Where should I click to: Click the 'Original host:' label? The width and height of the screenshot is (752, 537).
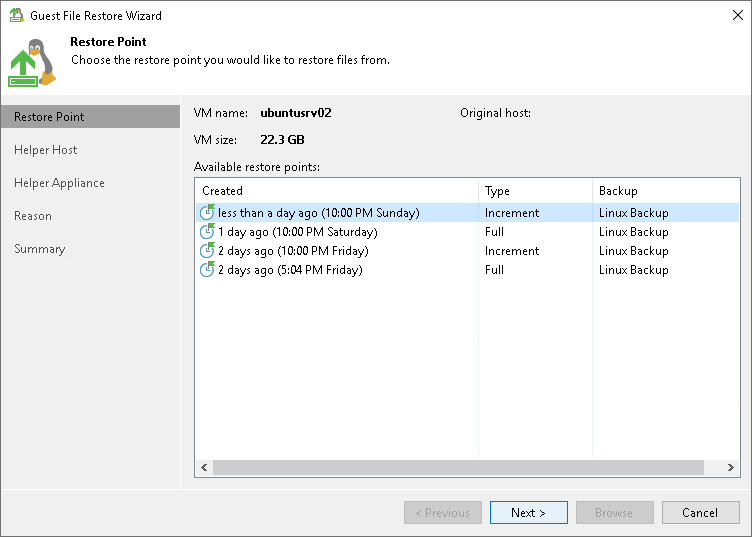coord(495,113)
